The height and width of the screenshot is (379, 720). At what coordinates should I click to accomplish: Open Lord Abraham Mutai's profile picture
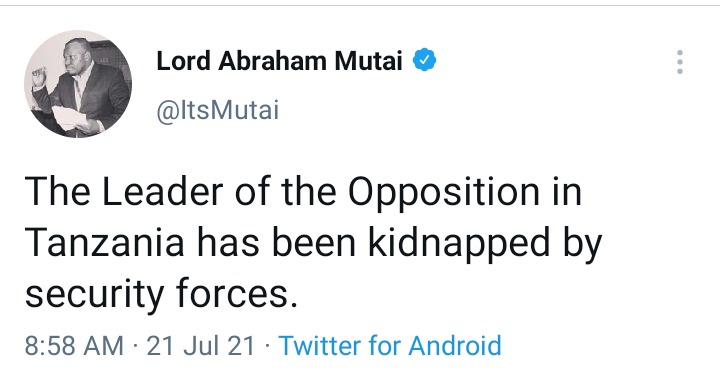click(78, 84)
